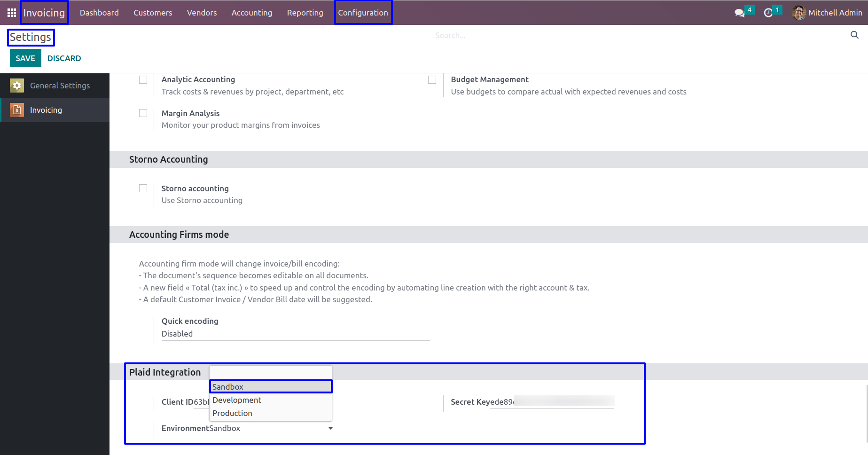Choose Development environment option
Viewport: 868px width, 455px height.
271,400
